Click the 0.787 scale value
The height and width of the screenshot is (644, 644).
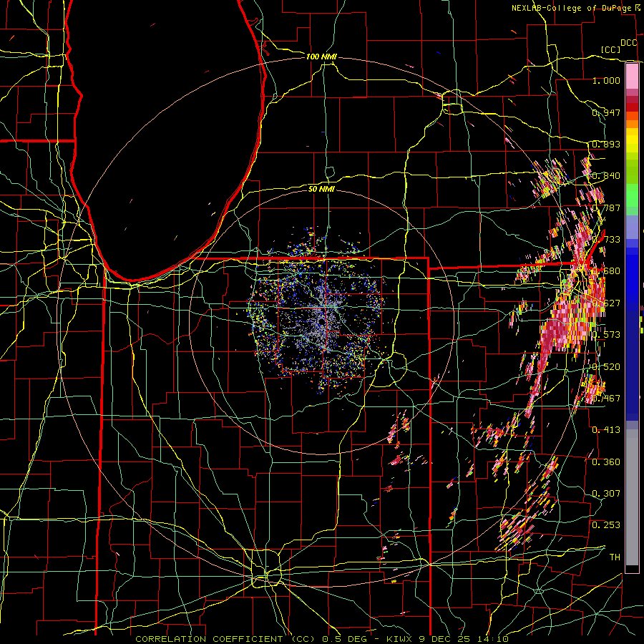tap(606, 208)
